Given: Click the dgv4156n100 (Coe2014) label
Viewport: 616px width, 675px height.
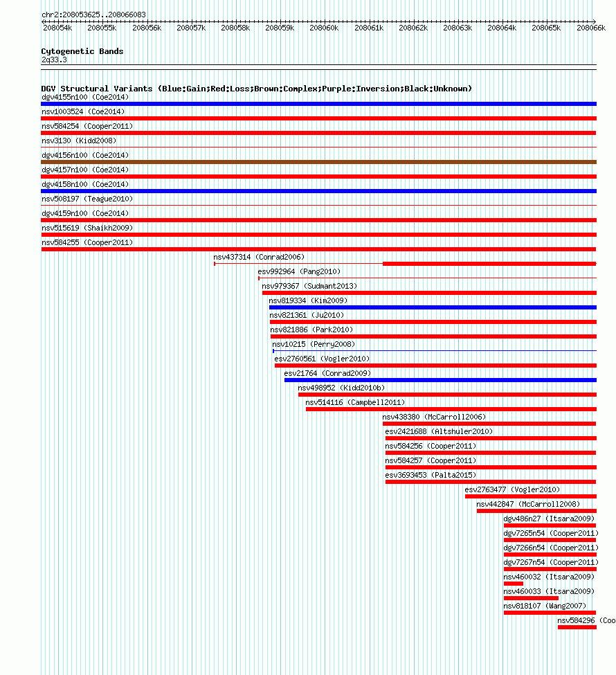Looking at the screenshot, I should pyautogui.click(x=85, y=155).
